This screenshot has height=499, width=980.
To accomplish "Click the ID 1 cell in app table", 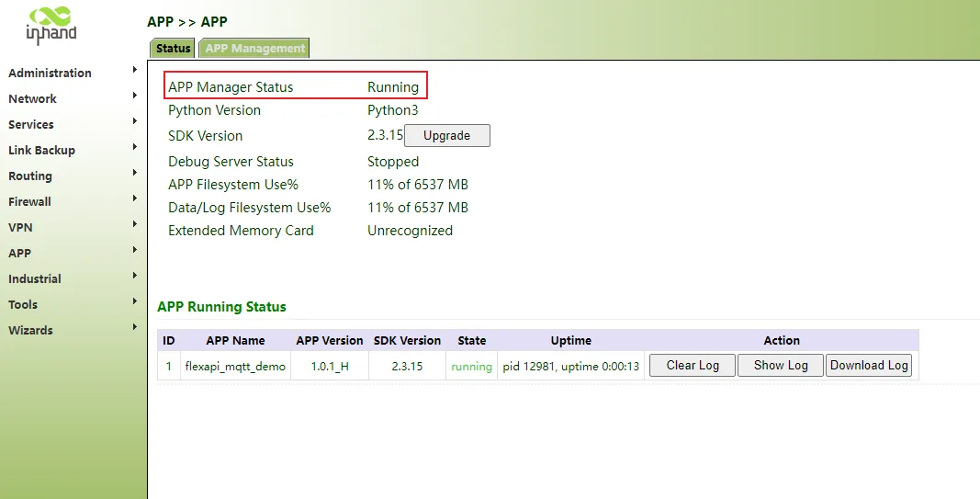I will coord(168,367).
